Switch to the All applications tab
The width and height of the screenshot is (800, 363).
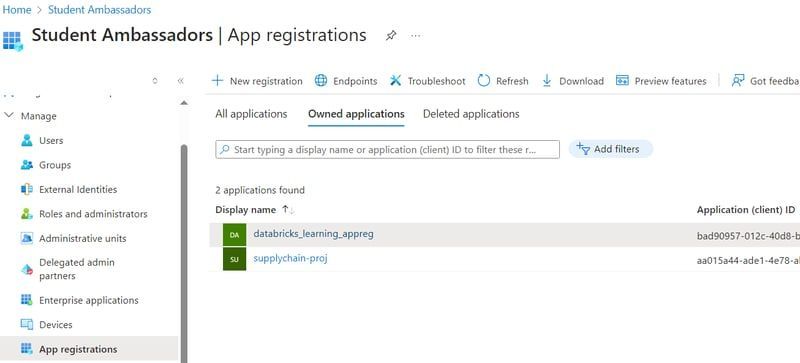(251, 114)
